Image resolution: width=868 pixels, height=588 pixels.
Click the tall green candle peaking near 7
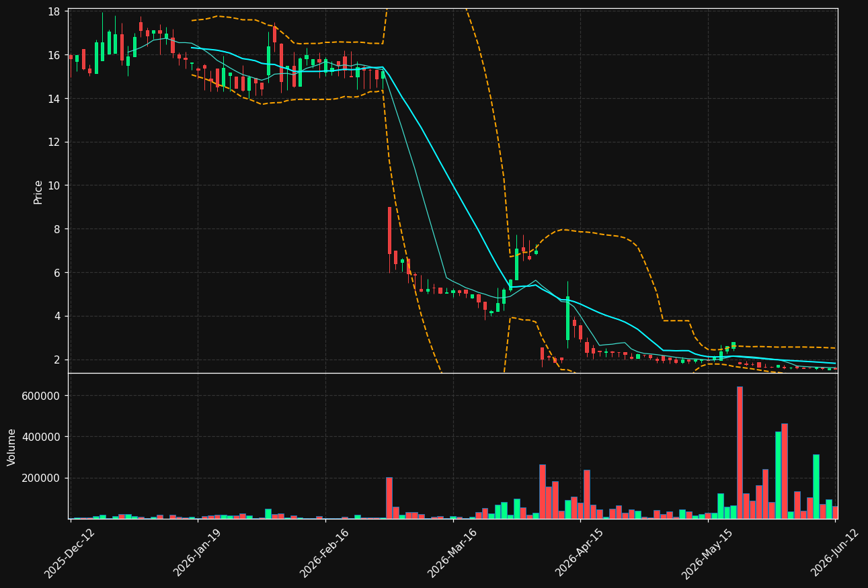[x=516, y=265]
